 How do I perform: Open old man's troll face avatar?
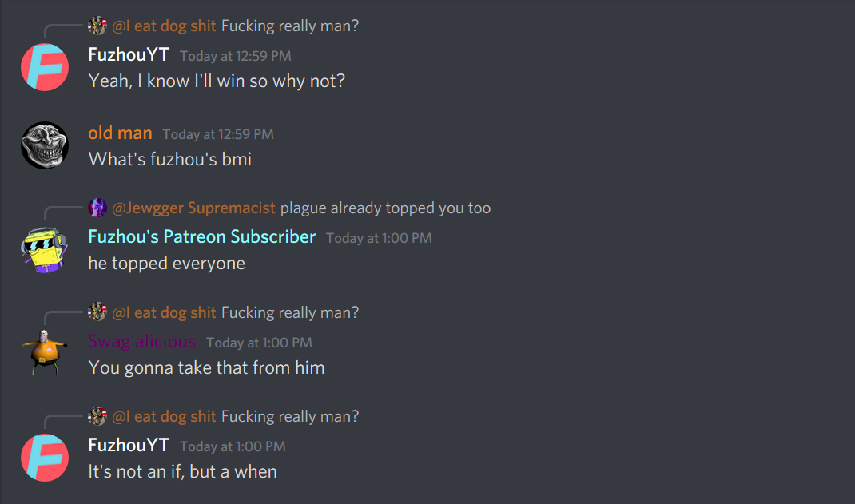click(45, 145)
